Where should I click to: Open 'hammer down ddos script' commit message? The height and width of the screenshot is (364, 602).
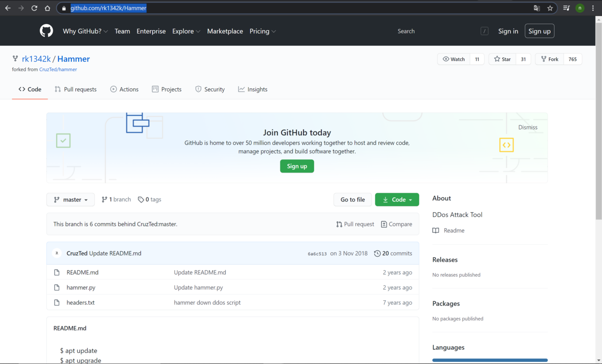click(207, 302)
